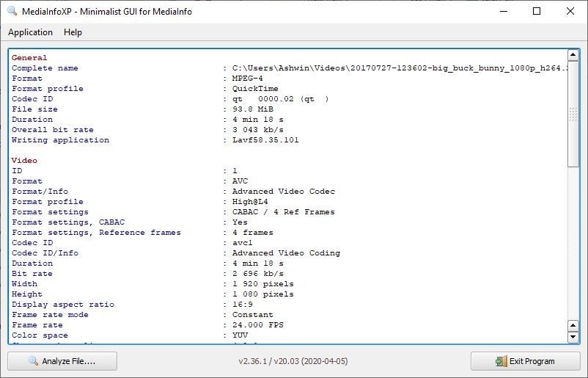Screen dimensions: 588x378
Task: Click the red Video section heading
Action: [x=24, y=161]
